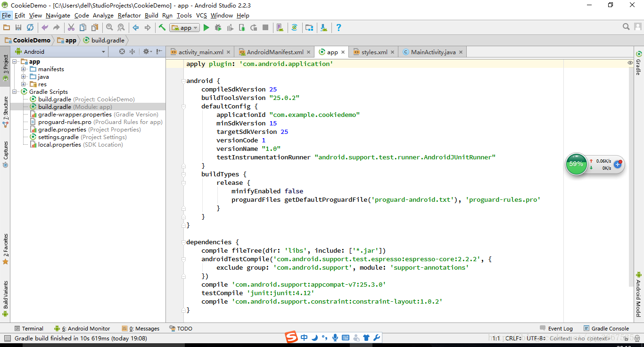Toggle the Structure side panel

(5, 112)
